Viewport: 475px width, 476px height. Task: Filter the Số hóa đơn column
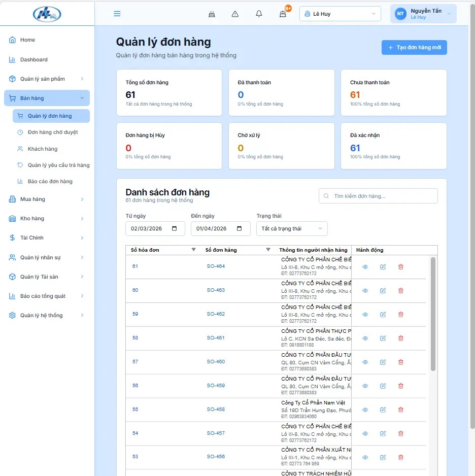coord(194,250)
